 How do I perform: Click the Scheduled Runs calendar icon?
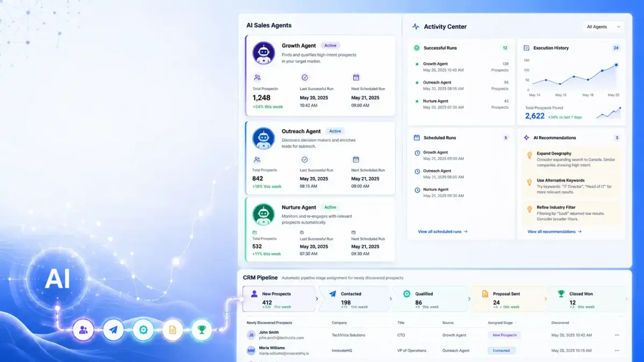click(416, 138)
